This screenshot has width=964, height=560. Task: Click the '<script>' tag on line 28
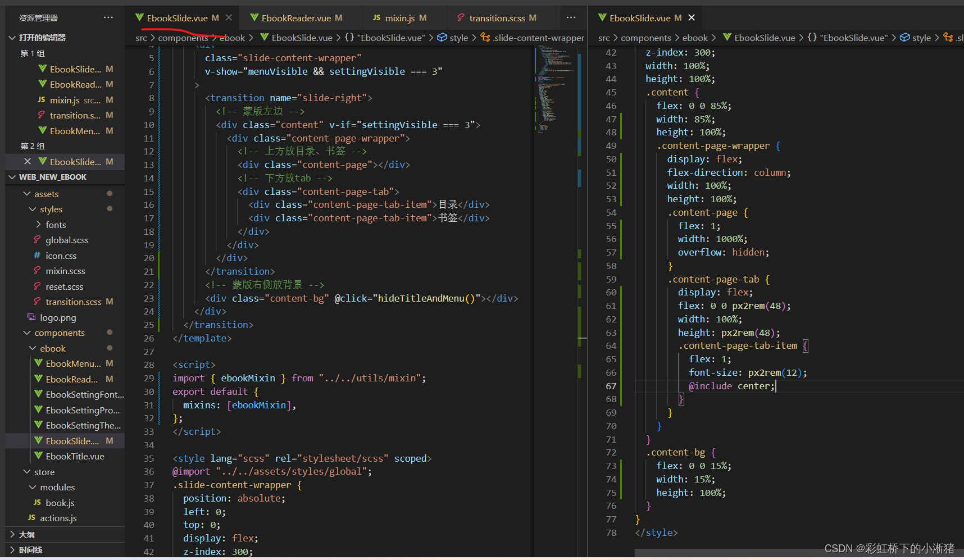coord(194,365)
